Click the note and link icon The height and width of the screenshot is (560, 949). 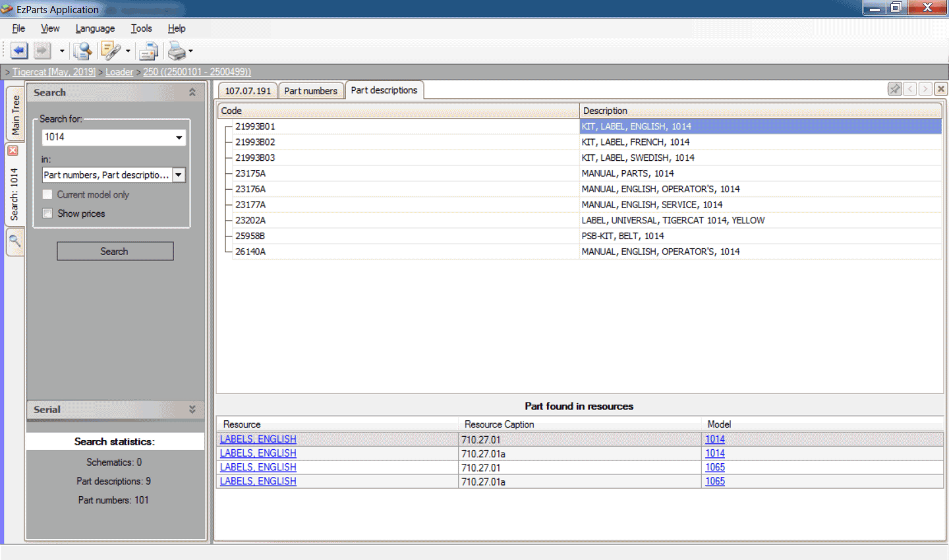point(110,51)
